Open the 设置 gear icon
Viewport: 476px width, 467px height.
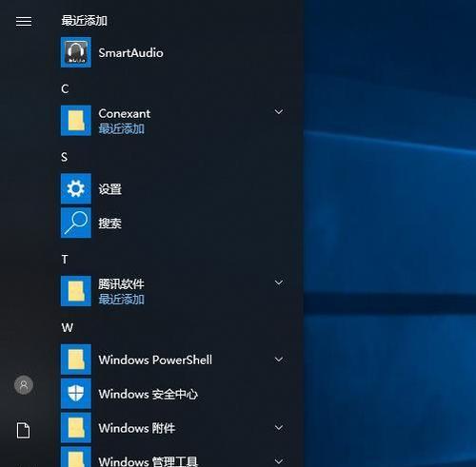tap(76, 188)
